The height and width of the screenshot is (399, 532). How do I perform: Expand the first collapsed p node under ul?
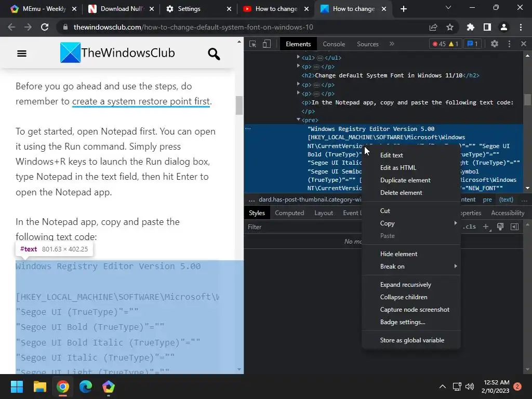[298, 66]
